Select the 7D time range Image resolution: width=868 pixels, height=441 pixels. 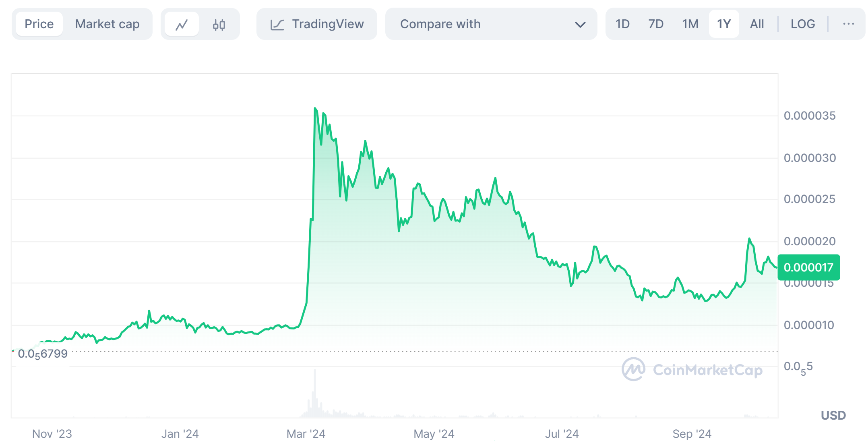click(x=656, y=24)
